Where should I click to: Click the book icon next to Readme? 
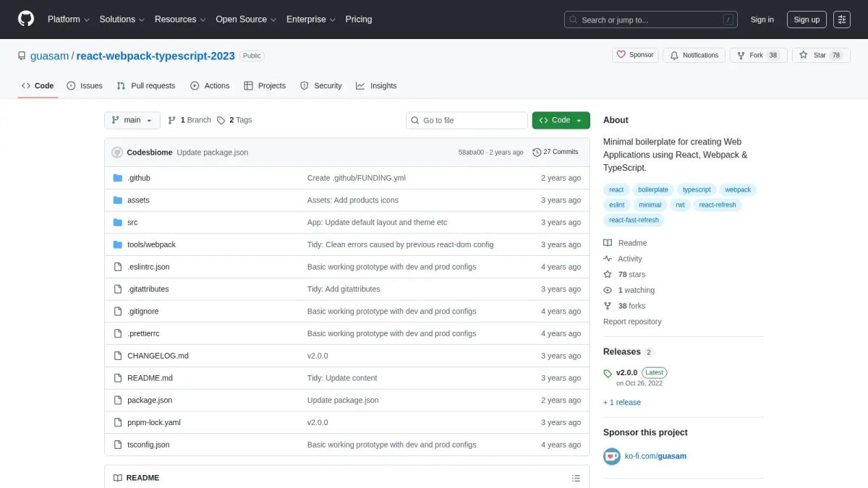[x=608, y=243]
